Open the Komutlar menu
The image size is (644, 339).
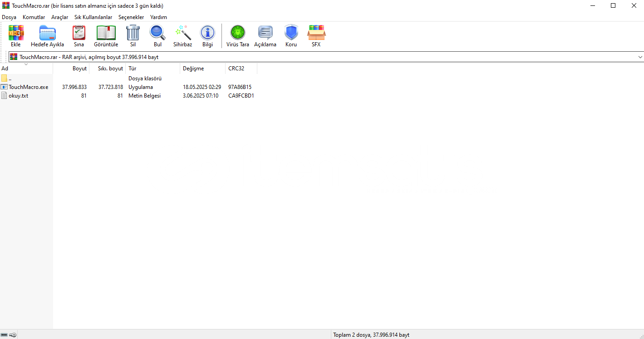click(34, 17)
